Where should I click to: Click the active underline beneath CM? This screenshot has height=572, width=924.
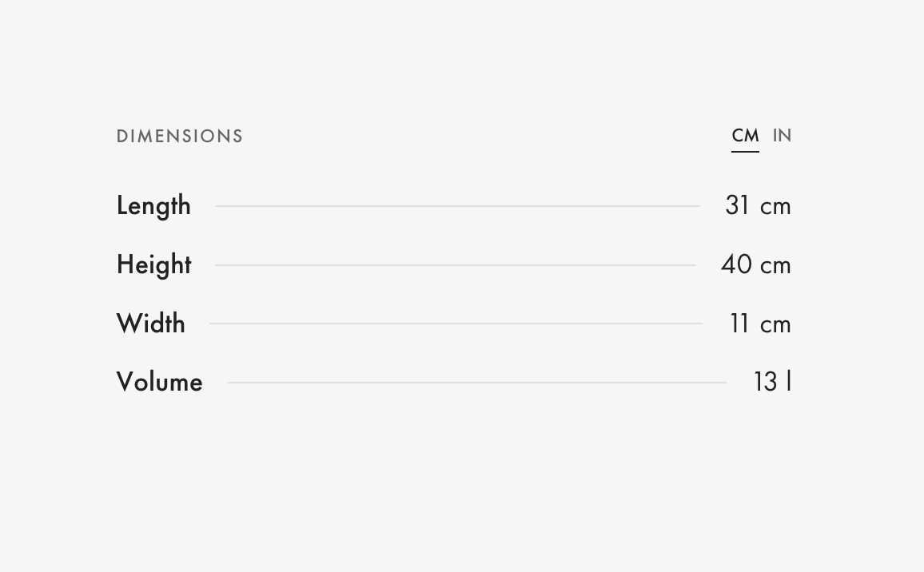click(745, 150)
